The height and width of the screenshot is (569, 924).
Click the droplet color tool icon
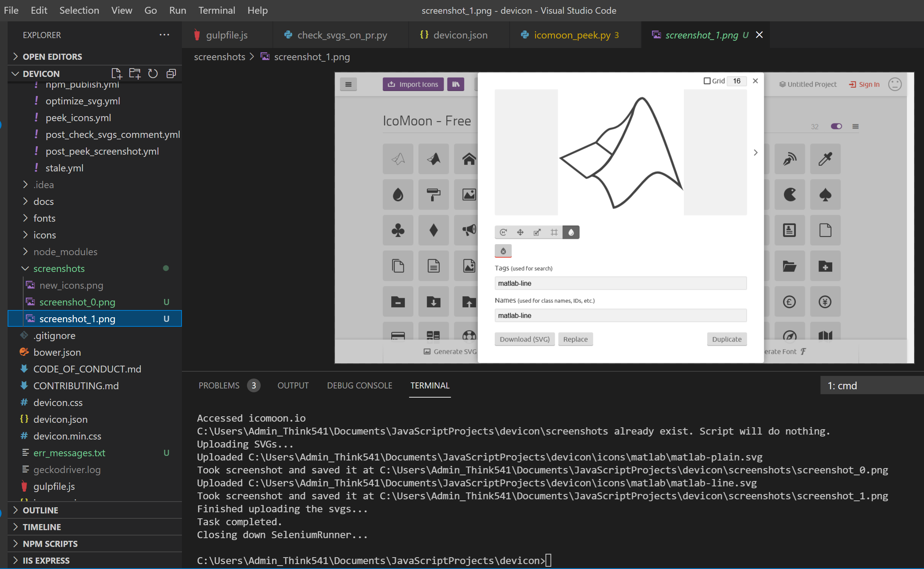571,232
